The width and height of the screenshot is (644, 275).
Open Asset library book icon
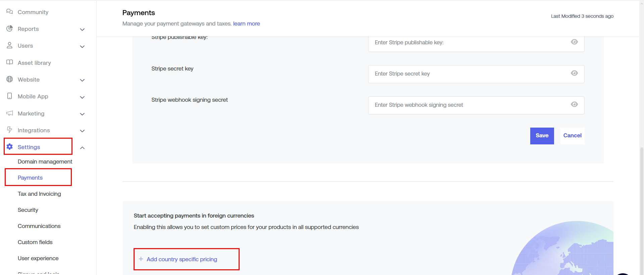click(x=9, y=62)
